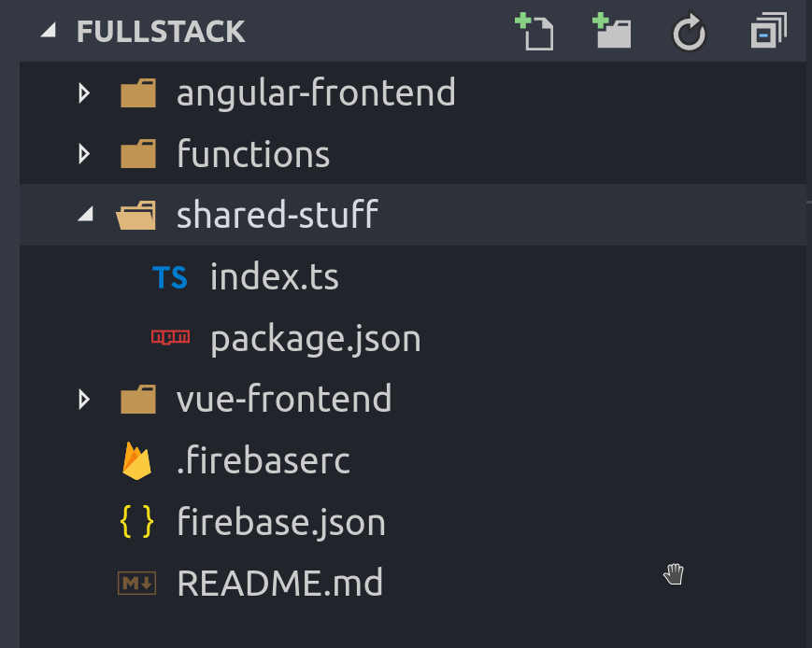This screenshot has width=812, height=648.
Task: Open firebase.json from the explorer
Action: click(281, 521)
